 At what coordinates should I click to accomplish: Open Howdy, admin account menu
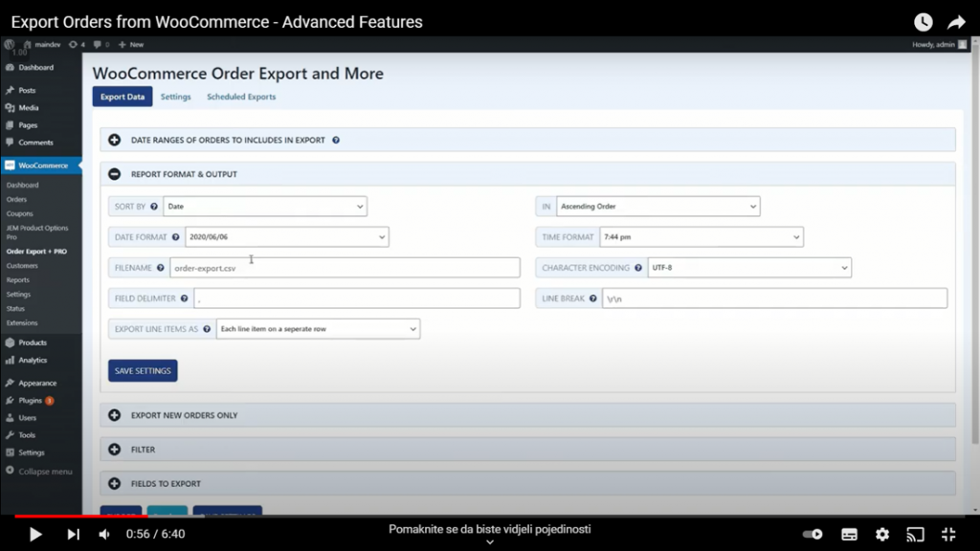coord(940,44)
